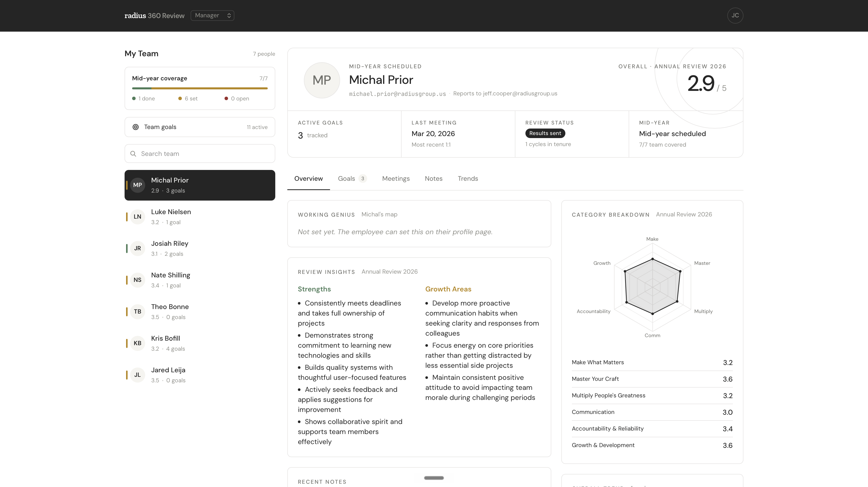Open the Notes tab
Screen dimensions: 868x487
433,178
